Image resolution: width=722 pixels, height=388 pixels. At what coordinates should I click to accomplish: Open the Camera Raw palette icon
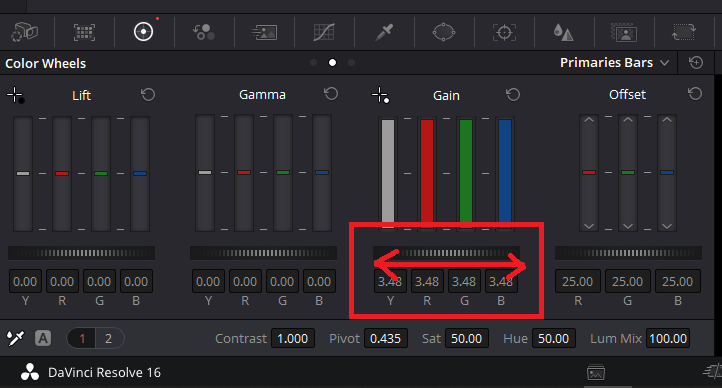point(24,32)
